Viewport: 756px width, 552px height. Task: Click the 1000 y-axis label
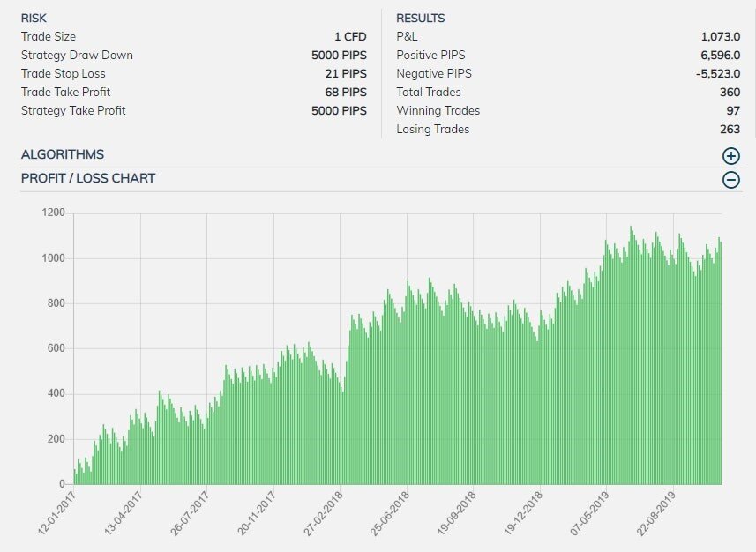pos(53,258)
